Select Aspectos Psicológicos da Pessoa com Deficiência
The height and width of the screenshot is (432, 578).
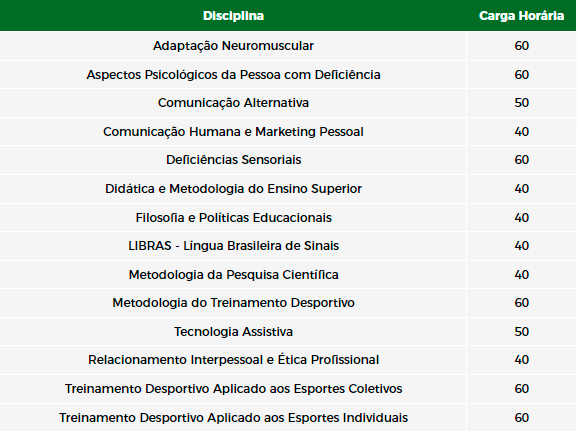233,74
